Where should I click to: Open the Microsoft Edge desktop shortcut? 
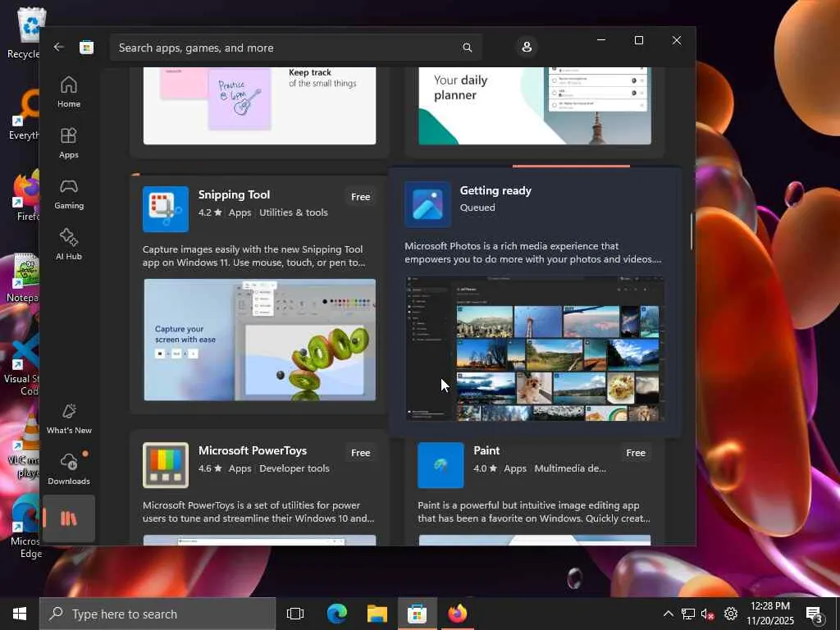click(x=25, y=526)
